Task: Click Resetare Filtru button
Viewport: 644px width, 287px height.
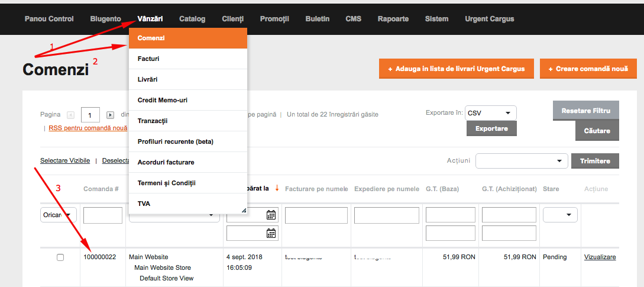Action: pos(586,111)
